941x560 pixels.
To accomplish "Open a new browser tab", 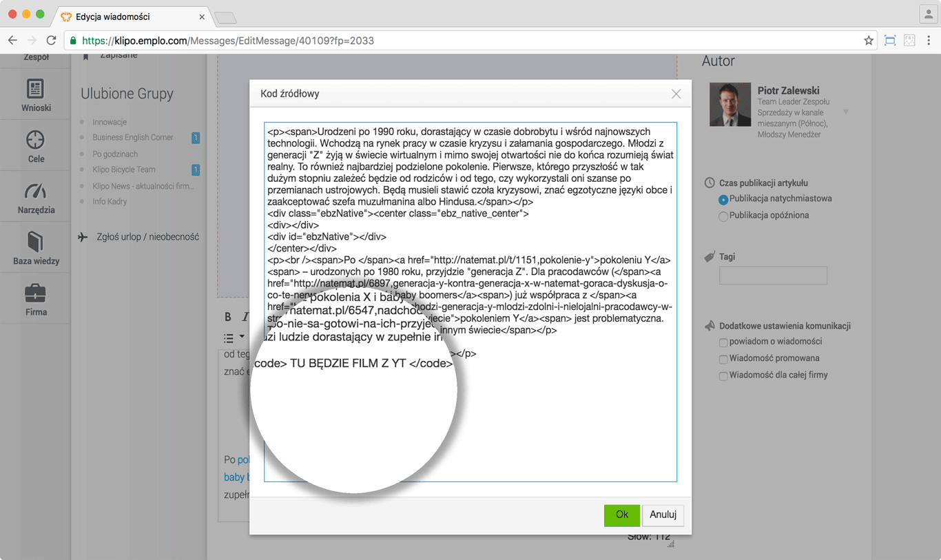I will pos(225,17).
